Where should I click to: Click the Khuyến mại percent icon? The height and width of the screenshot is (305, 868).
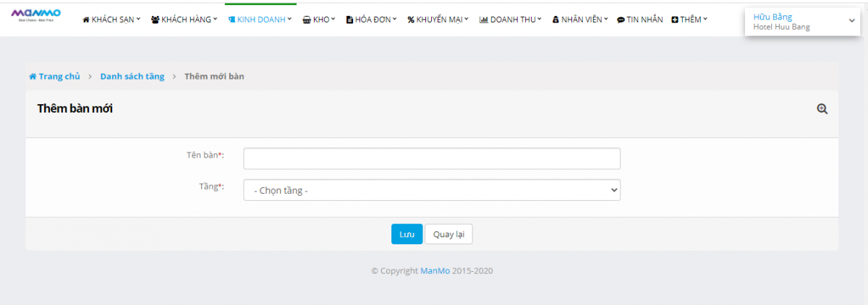(x=411, y=20)
